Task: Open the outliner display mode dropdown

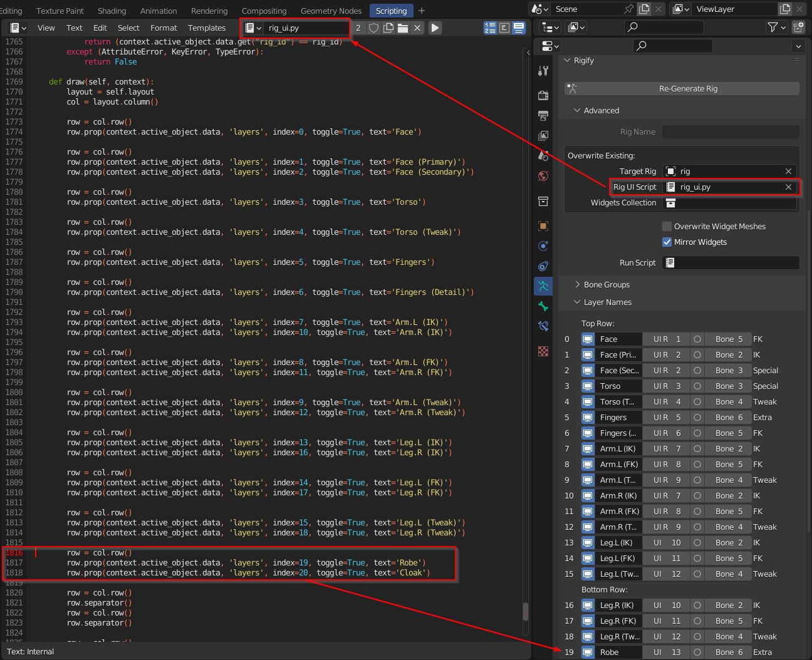Action: coord(576,27)
